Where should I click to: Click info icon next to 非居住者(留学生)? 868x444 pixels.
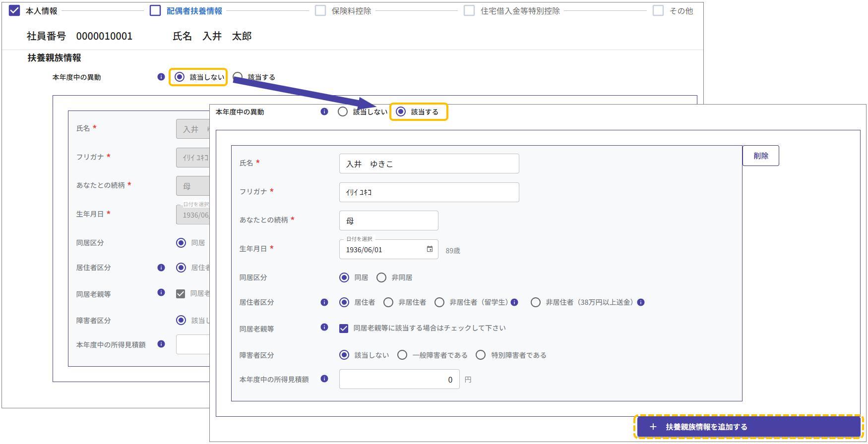click(514, 302)
